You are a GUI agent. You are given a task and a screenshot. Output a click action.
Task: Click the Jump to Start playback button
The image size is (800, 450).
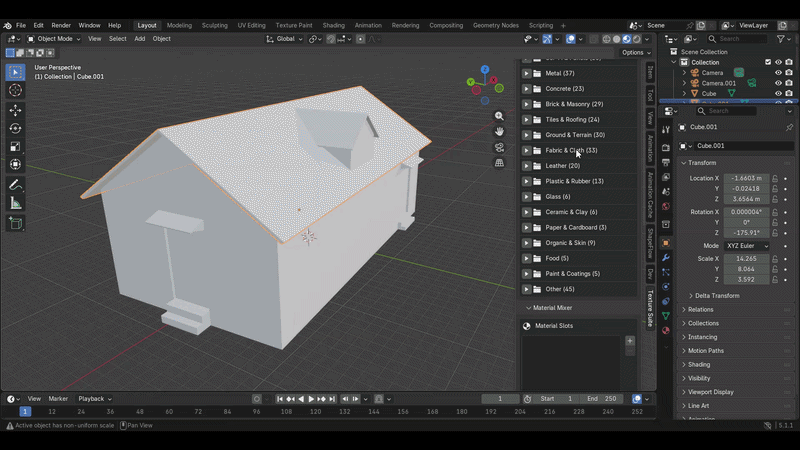(x=280, y=399)
